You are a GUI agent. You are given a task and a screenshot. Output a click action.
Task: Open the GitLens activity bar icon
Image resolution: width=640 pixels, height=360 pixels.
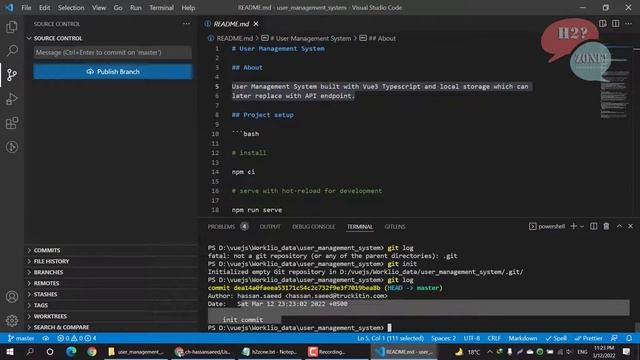12,147
